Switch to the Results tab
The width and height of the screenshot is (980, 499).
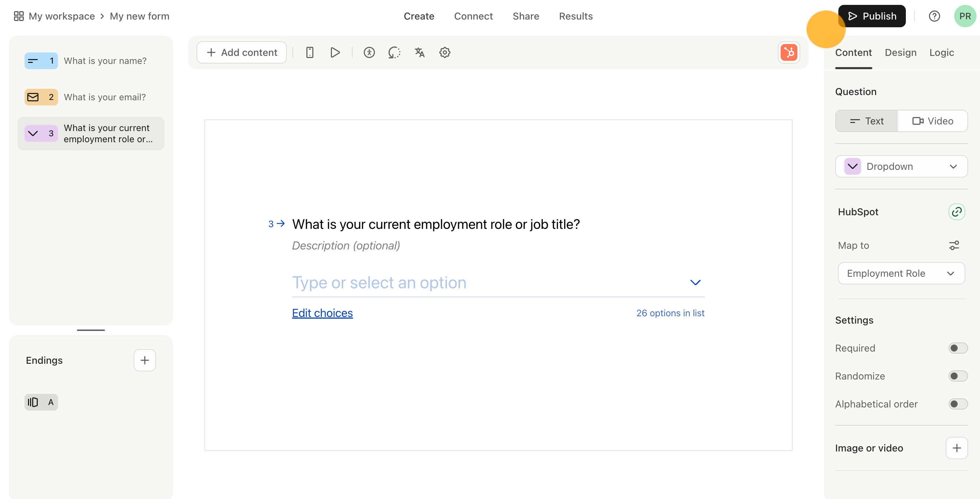click(x=576, y=16)
